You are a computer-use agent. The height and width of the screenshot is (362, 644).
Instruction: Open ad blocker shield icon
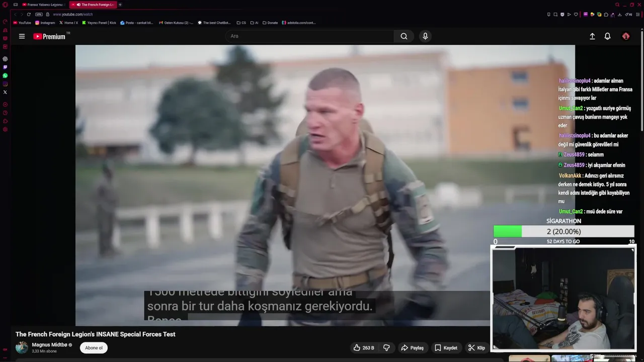[x=562, y=15]
